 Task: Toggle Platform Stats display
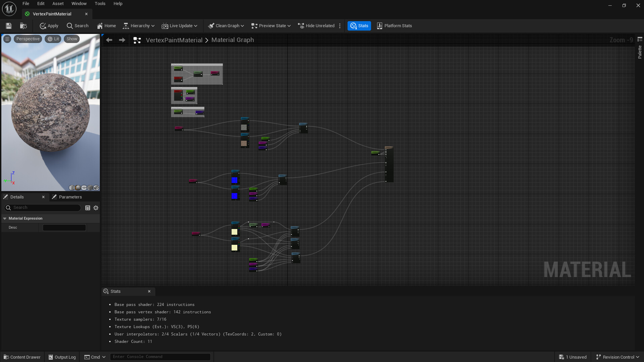pyautogui.click(x=394, y=26)
